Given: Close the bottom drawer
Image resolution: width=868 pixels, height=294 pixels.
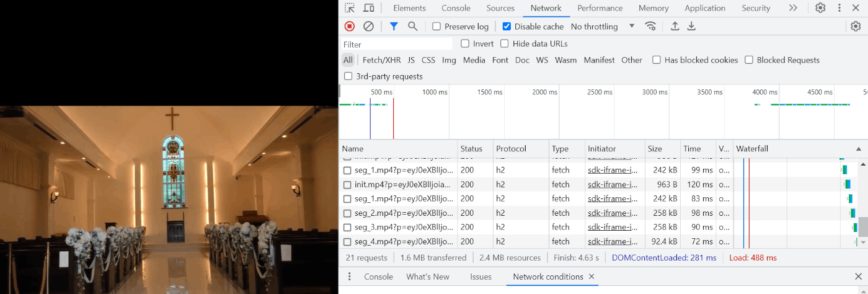Looking at the screenshot, I should (858, 277).
